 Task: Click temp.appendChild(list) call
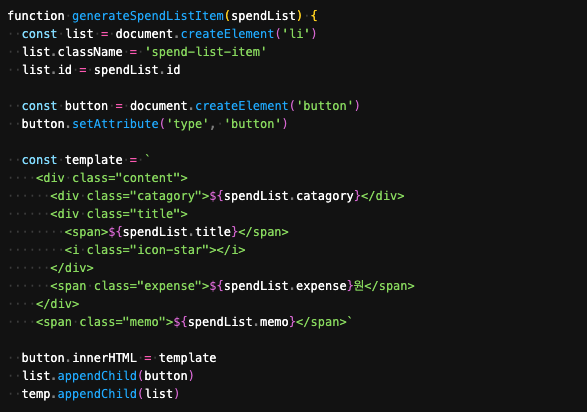(x=101, y=394)
